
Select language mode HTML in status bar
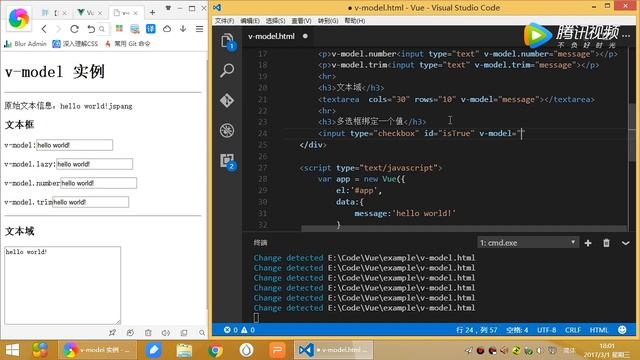pos(599,330)
